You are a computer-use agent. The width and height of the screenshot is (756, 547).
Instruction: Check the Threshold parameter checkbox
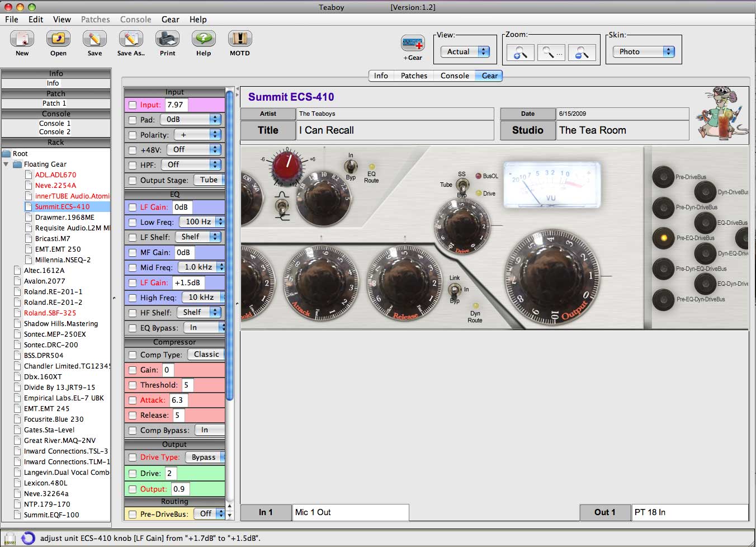coord(133,385)
